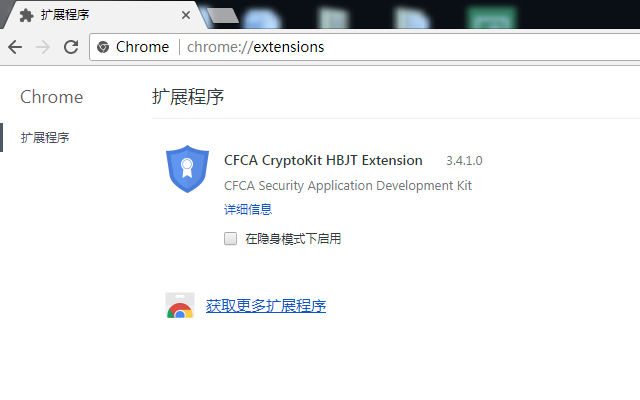Reload the extensions page
Screen dimensions: 640x400
[x=71, y=47]
